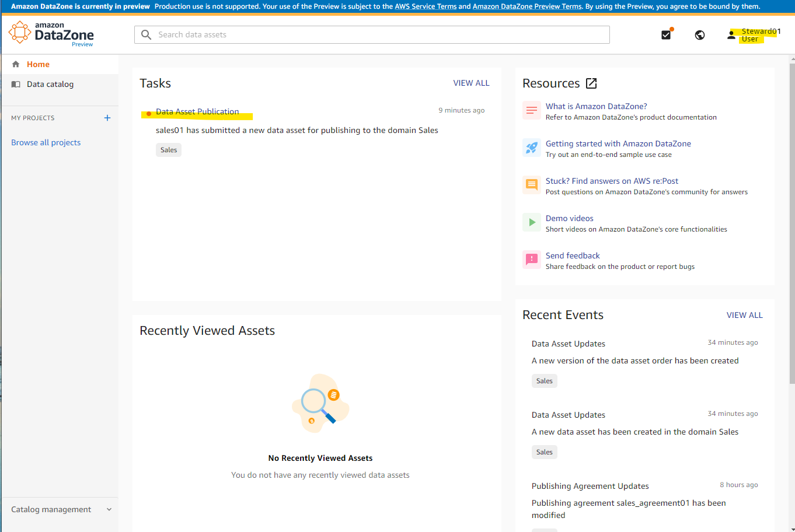Click the Data catalog book icon

pos(16,84)
